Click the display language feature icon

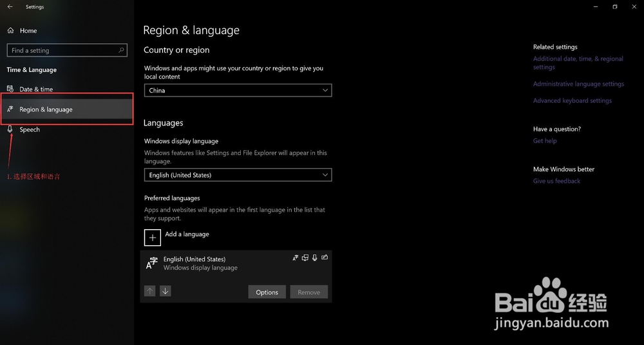(296, 257)
